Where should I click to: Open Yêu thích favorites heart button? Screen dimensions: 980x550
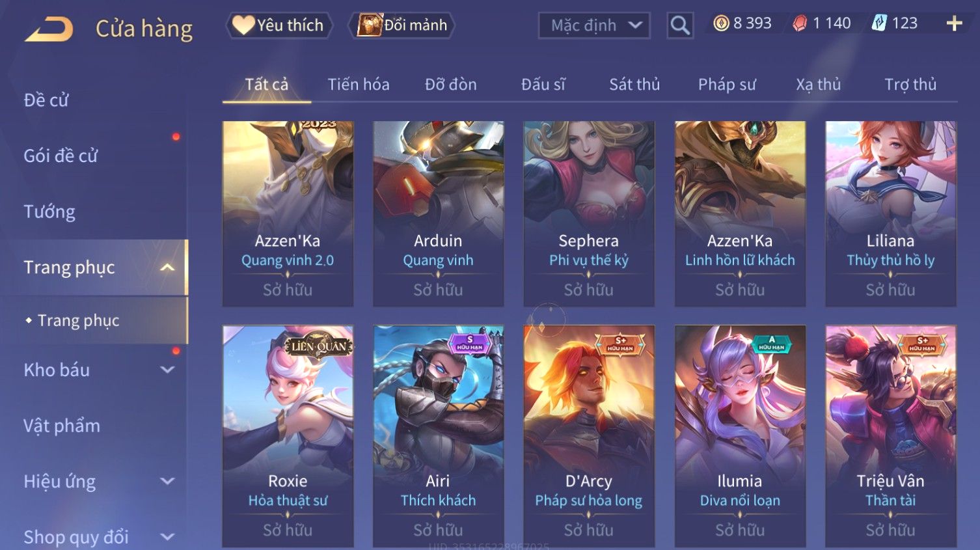click(279, 25)
